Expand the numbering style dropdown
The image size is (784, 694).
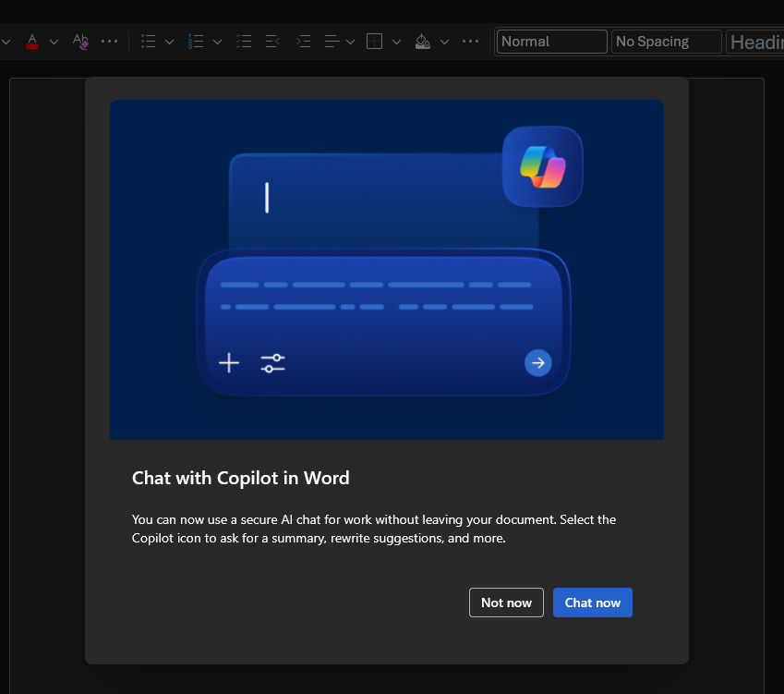[x=217, y=42]
